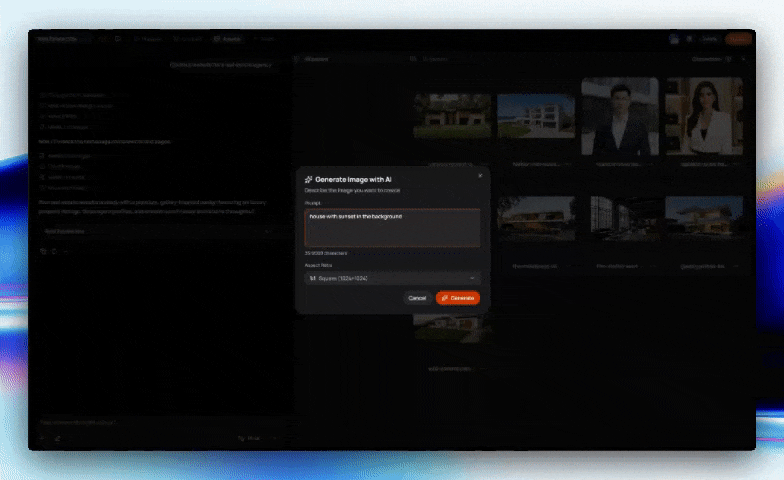
Task: Close the Generate Image dialog with the X
Action: tap(480, 176)
